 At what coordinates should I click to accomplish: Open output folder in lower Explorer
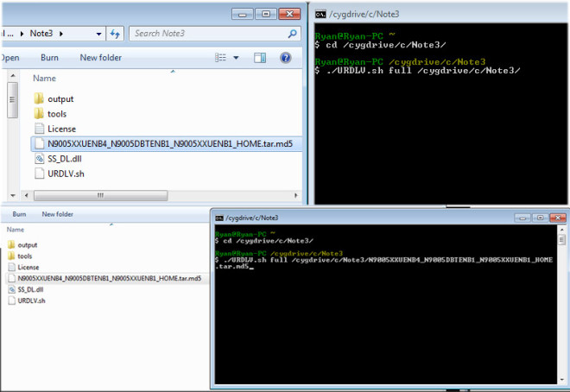22,245
